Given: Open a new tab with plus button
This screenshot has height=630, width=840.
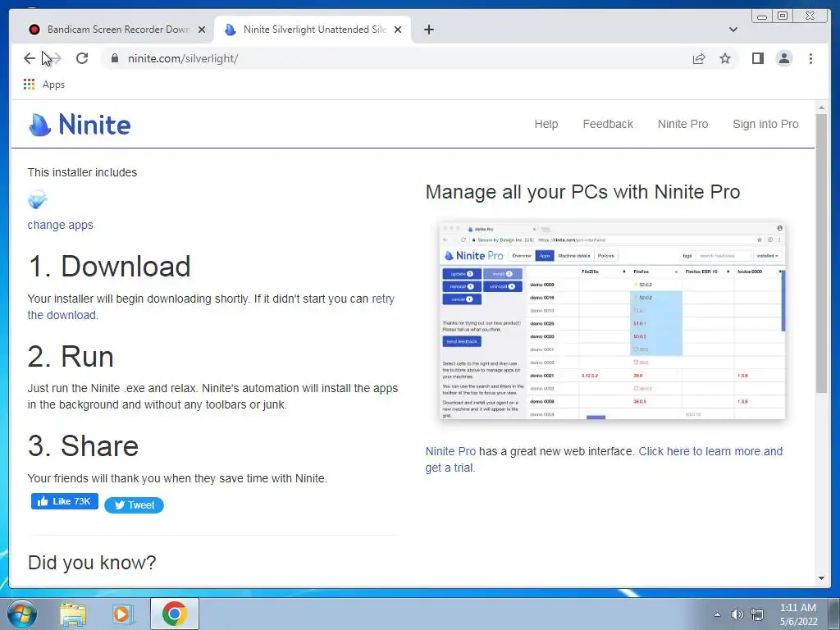Looking at the screenshot, I should coord(428,30).
